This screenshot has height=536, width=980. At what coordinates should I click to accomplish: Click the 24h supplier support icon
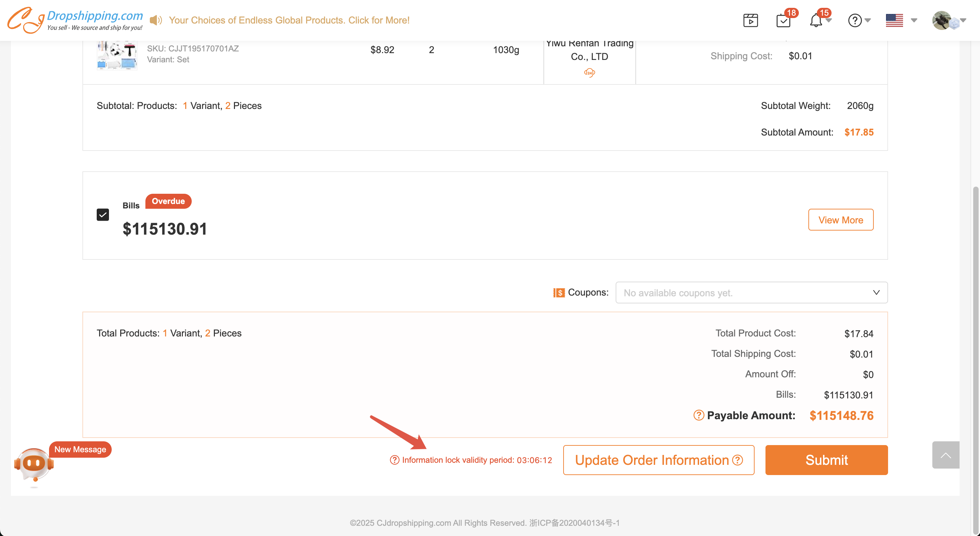(x=589, y=72)
